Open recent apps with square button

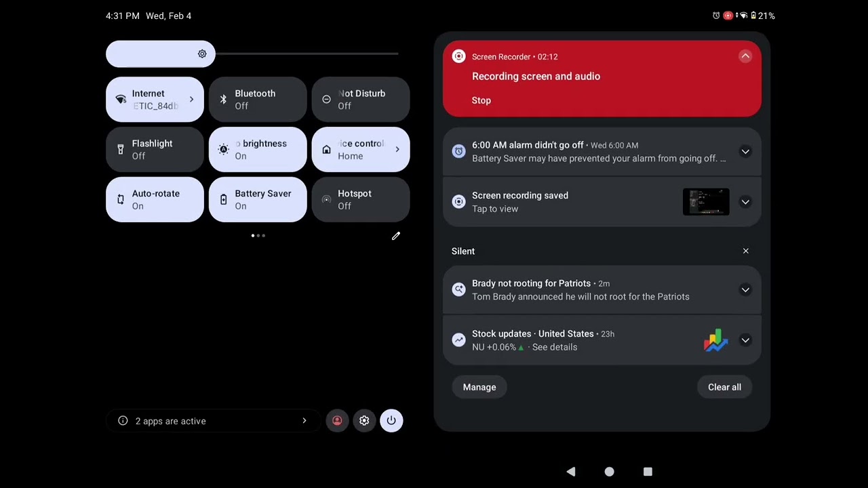pyautogui.click(x=648, y=472)
